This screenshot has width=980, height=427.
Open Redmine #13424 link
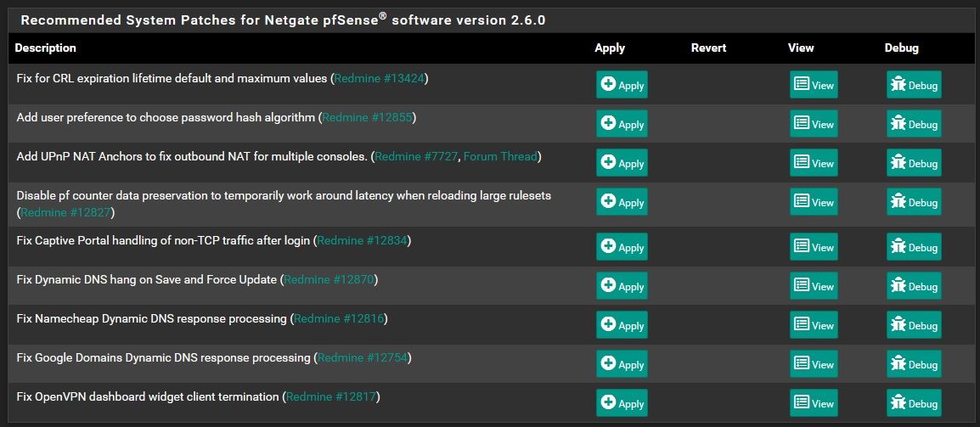[x=380, y=79]
